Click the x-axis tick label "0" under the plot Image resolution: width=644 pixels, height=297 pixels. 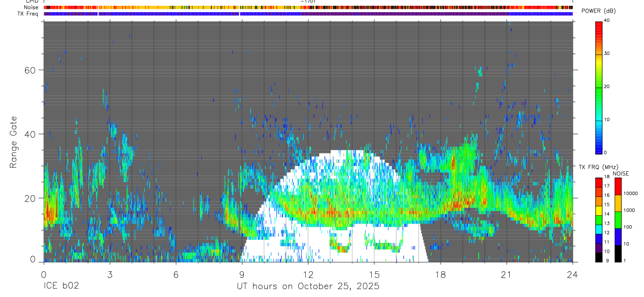tap(44, 274)
